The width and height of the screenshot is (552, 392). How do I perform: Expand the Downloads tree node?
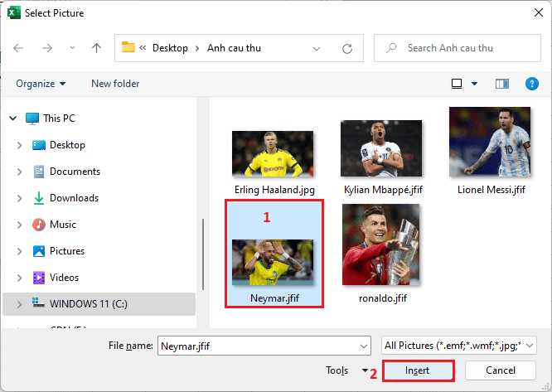[19, 198]
